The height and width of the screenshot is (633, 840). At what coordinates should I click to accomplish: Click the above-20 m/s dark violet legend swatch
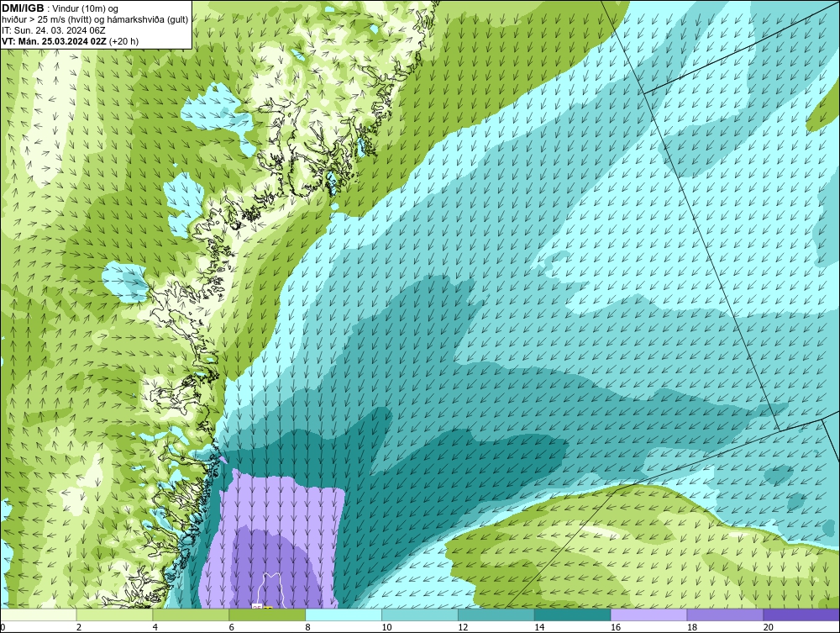[x=801, y=615]
